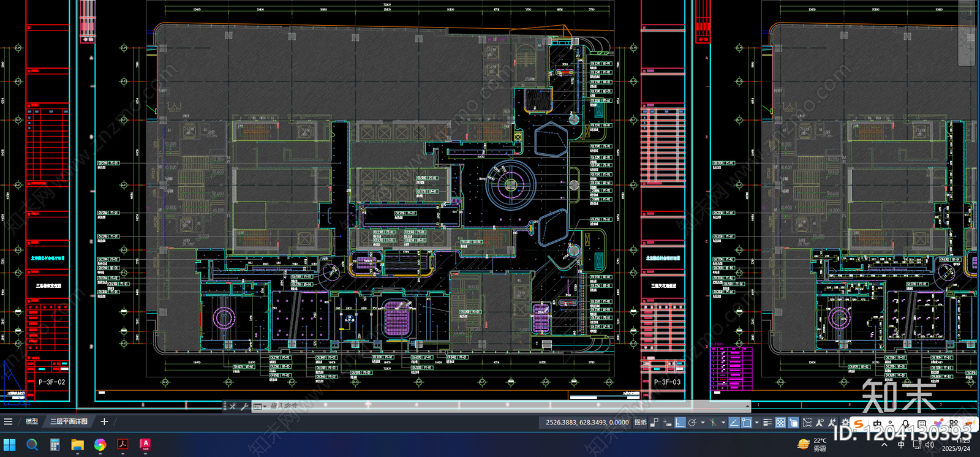Click the microphone voice input icon
Screen dimensions: 980x457
905,424
